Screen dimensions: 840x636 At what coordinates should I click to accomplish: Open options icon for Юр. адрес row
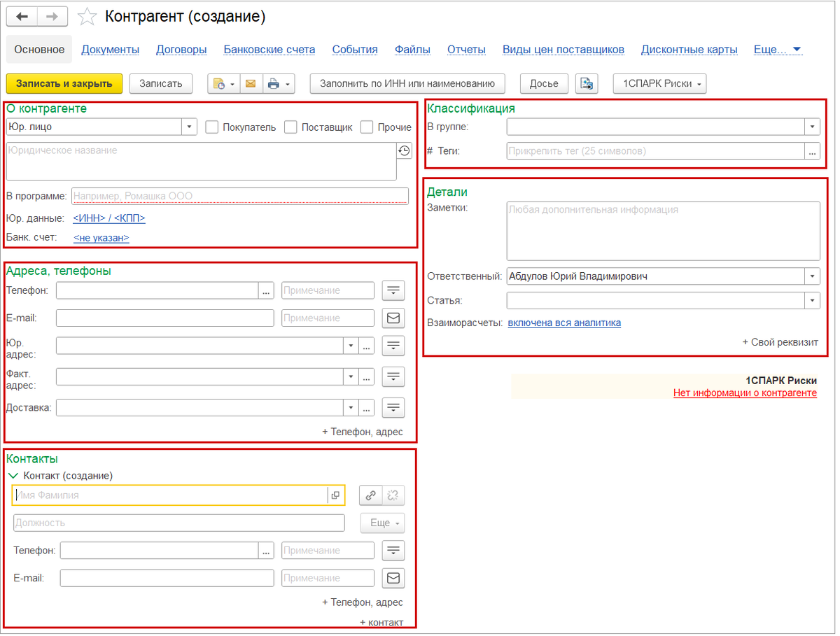click(393, 346)
